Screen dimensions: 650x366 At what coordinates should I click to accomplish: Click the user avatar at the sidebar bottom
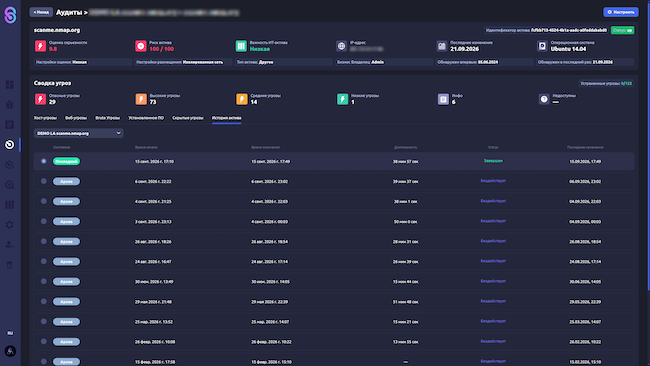click(10, 351)
